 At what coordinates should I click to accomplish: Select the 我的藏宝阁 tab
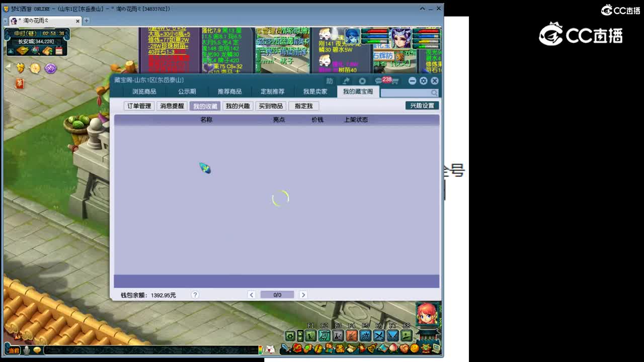point(358,92)
